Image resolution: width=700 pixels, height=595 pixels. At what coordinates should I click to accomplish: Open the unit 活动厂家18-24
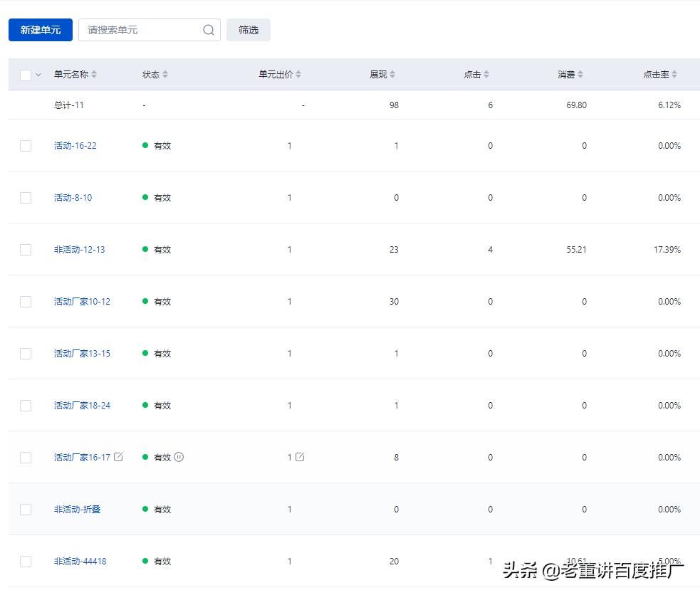(x=80, y=405)
